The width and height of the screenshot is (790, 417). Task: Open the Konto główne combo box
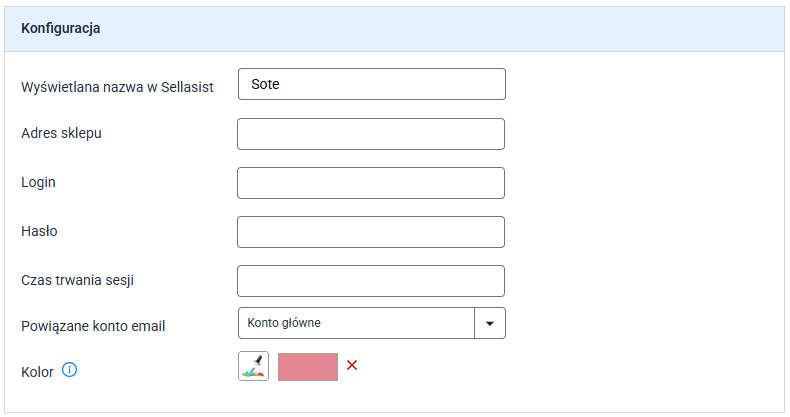point(356,323)
